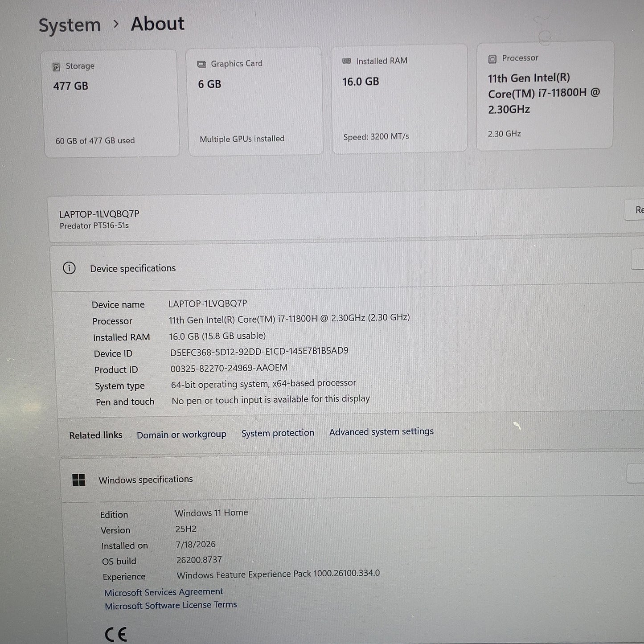
Task: Click installed on date 7/18/2026
Action: (x=196, y=544)
